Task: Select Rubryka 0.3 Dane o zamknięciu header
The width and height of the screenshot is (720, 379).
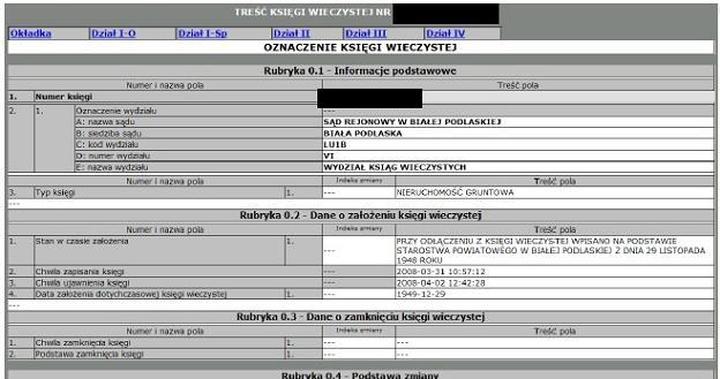Action: 360,317
